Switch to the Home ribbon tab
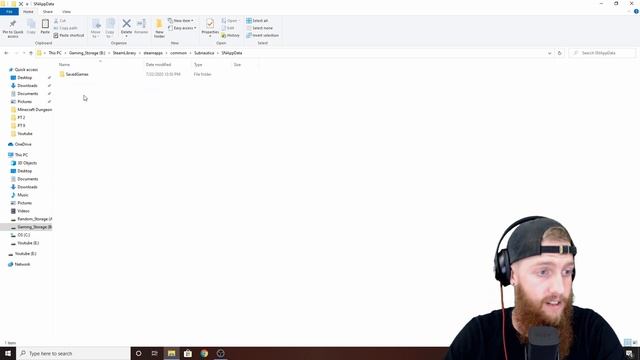 [28, 11]
